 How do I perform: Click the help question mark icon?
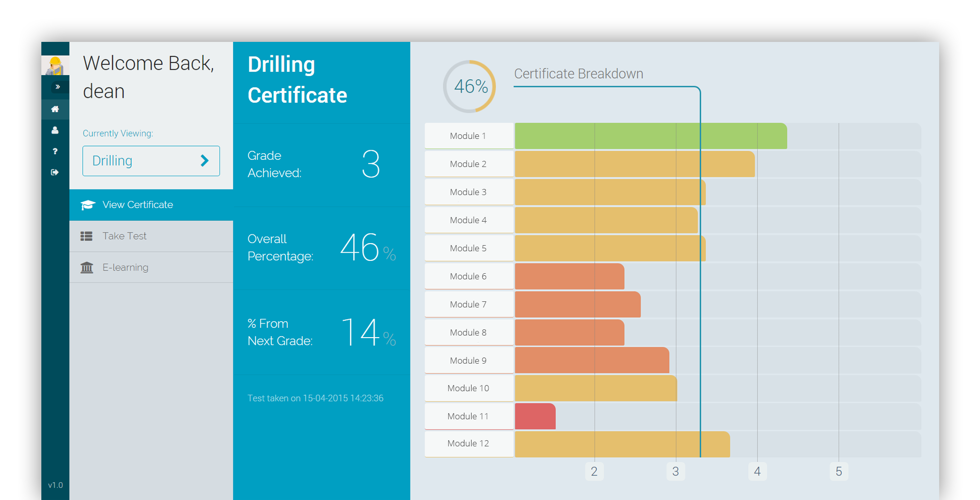55,151
